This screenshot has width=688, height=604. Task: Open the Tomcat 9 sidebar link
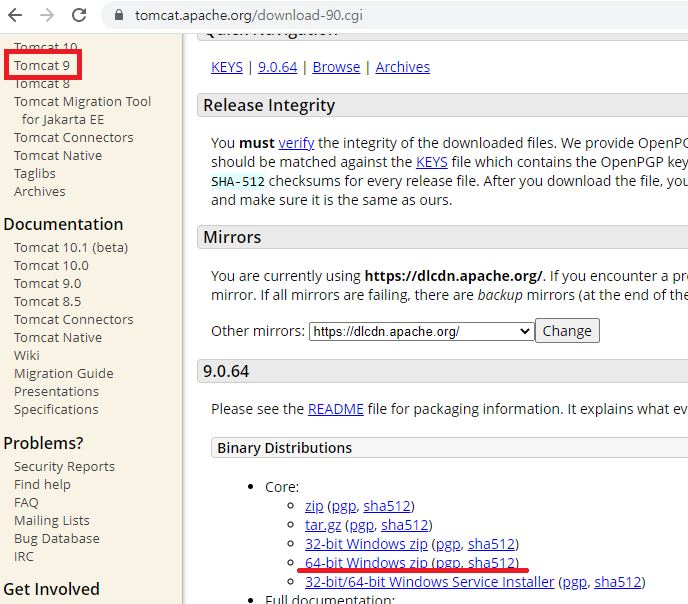point(42,65)
